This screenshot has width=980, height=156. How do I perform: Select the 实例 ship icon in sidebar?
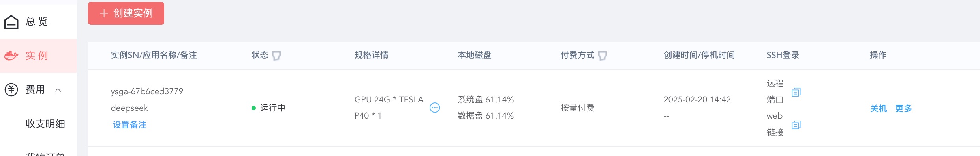11,56
